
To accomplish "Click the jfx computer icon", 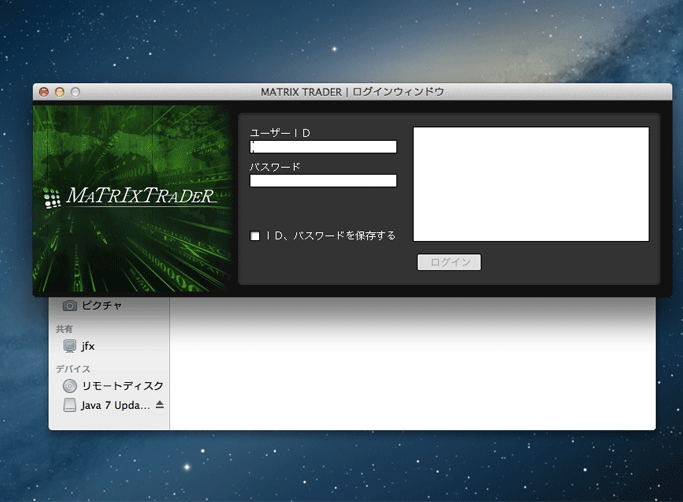I will (70, 346).
